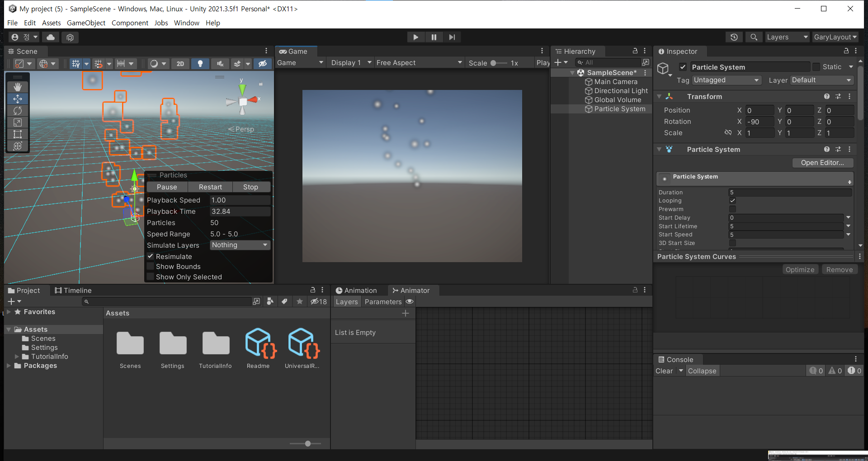This screenshot has width=868, height=461.
Task: Collapse Transform component foldout
Action: 659,96
